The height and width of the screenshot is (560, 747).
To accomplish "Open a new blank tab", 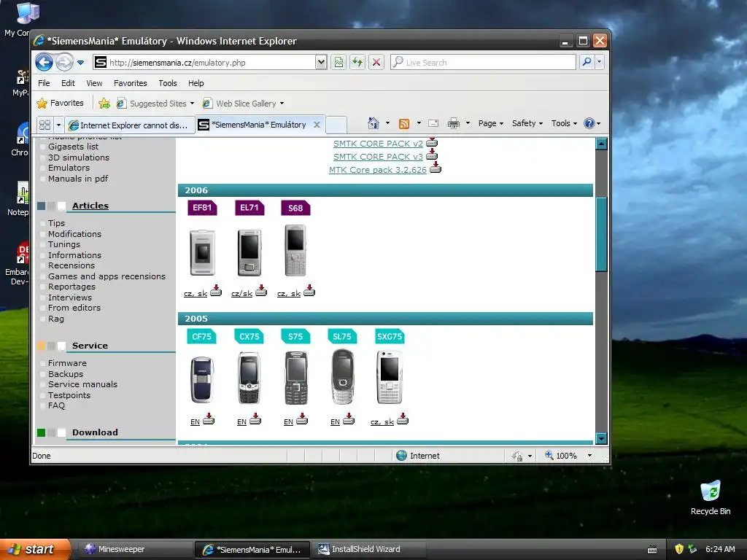I will click(x=336, y=125).
